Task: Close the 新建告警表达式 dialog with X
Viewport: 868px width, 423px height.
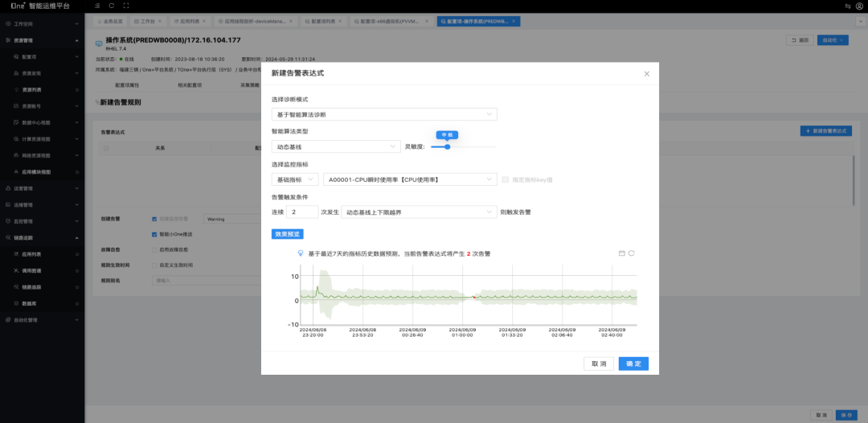Action: click(647, 74)
